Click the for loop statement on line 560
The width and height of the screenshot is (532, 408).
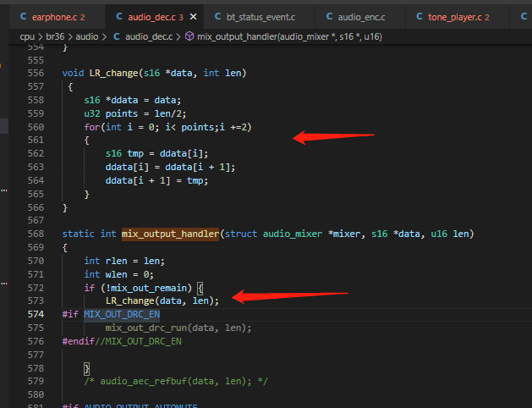point(167,127)
